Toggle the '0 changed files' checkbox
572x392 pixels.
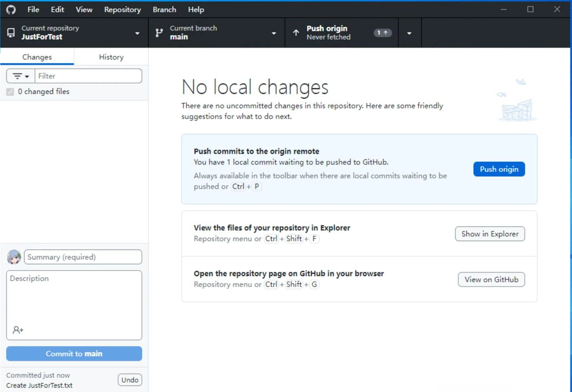pos(10,92)
